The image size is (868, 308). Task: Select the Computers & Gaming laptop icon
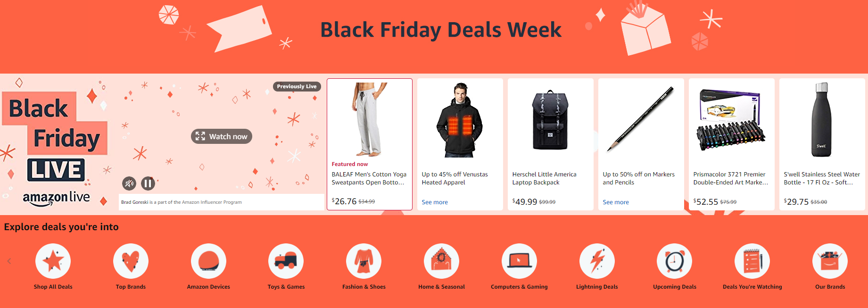point(519,260)
